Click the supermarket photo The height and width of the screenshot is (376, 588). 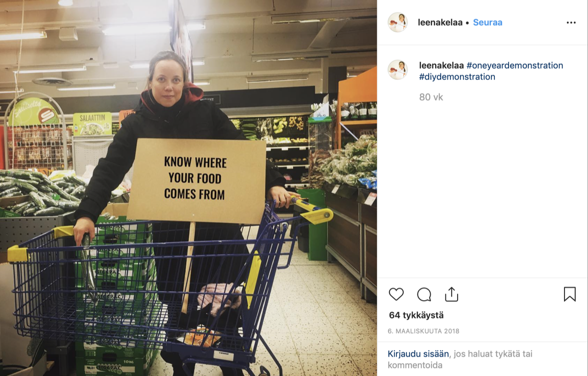pyautogui.click(x=188, y=188)
